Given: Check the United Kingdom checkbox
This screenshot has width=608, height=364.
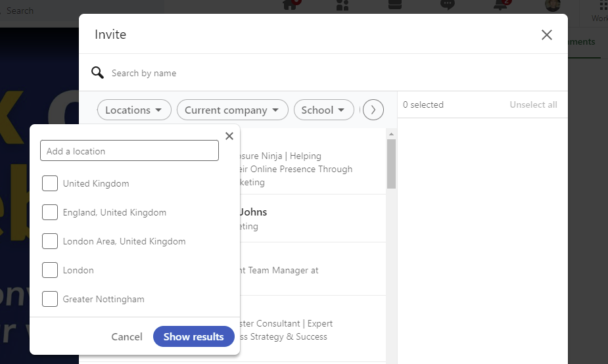Looking at the screenshot, I should tap(50, 183).
